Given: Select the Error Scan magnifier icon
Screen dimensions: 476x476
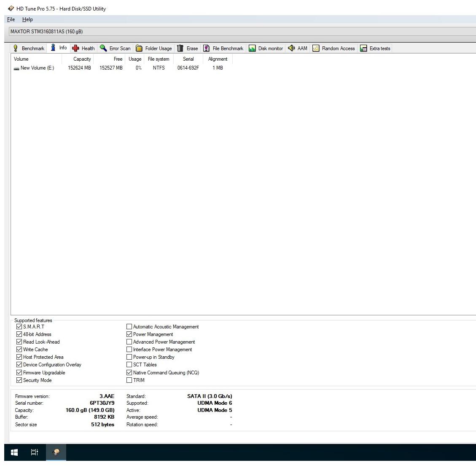Looking at the screenshot, I should tap(103, 48).
